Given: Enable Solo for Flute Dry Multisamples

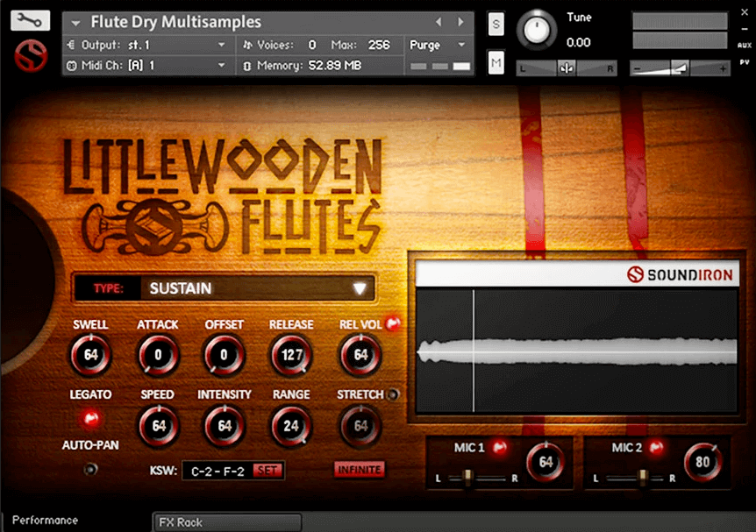Looking at the screenshot, I should [496, 25].
